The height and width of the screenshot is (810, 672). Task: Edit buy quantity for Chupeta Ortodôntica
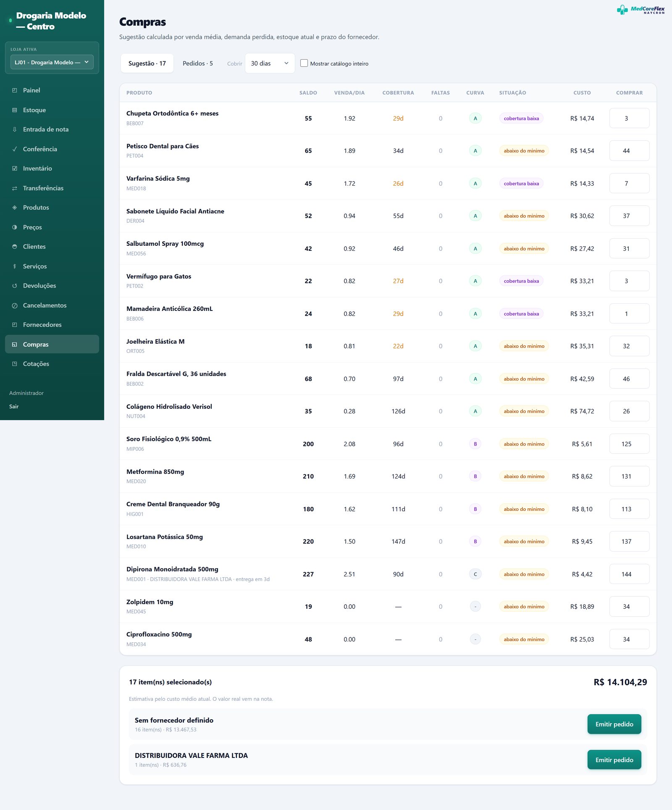(x=629, y=118)
